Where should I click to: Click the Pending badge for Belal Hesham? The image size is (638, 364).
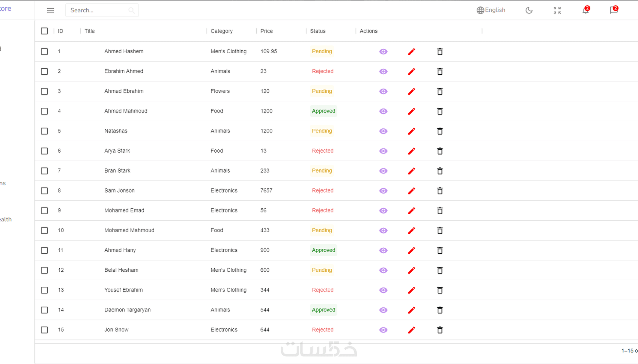click(x=322, y=270)
